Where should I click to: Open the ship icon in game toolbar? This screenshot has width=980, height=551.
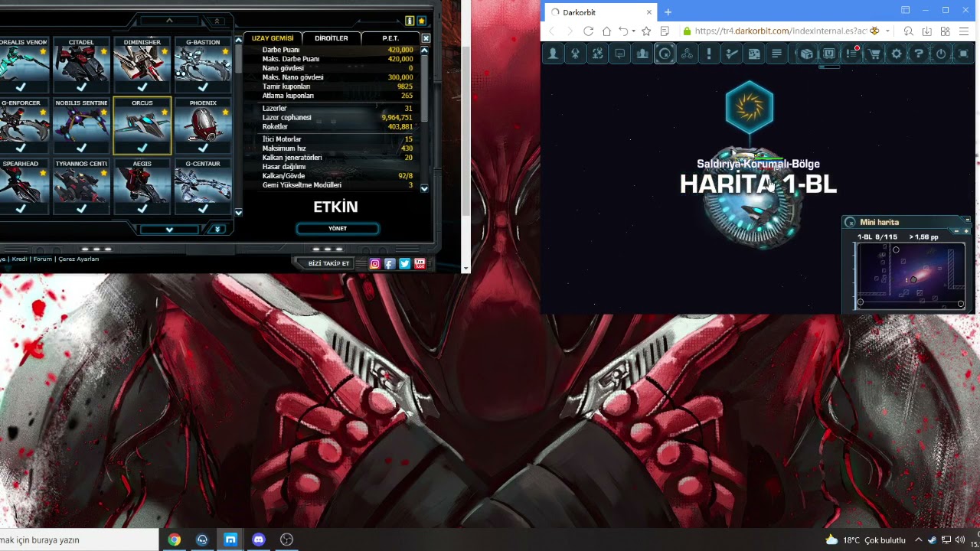pyautogui.click(x=575, y=54)
